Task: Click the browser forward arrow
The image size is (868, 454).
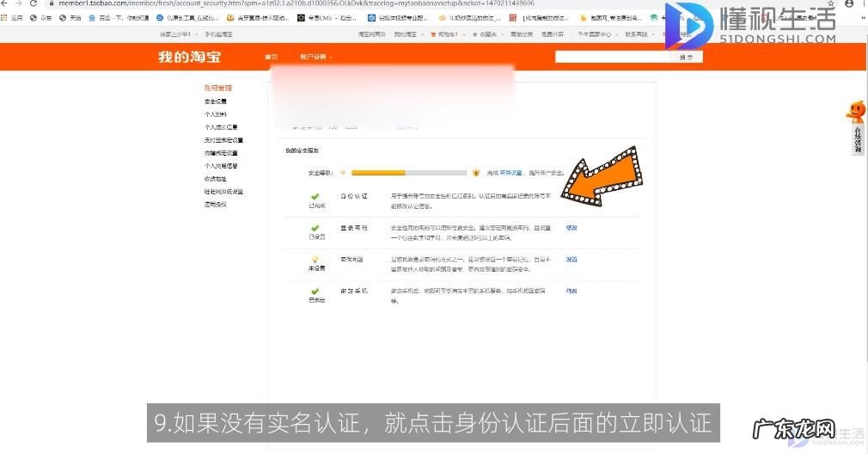Action: 19,3
